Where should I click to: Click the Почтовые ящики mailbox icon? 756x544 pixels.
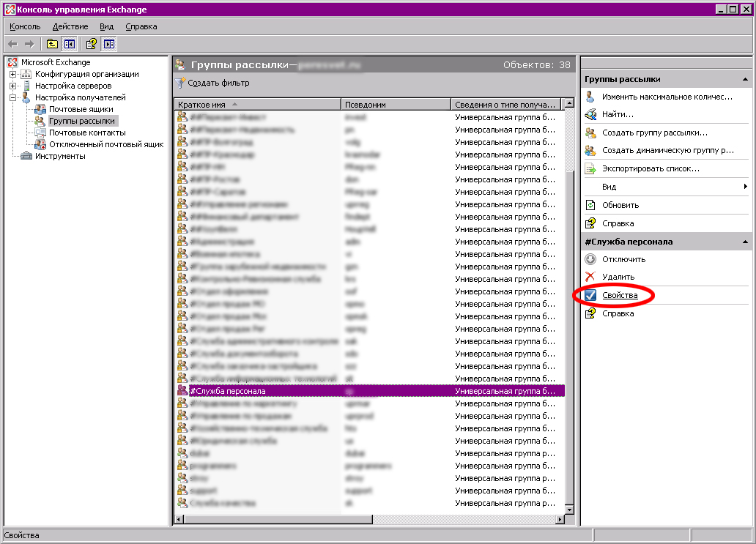pyautogui.click(x=40, y=109)
